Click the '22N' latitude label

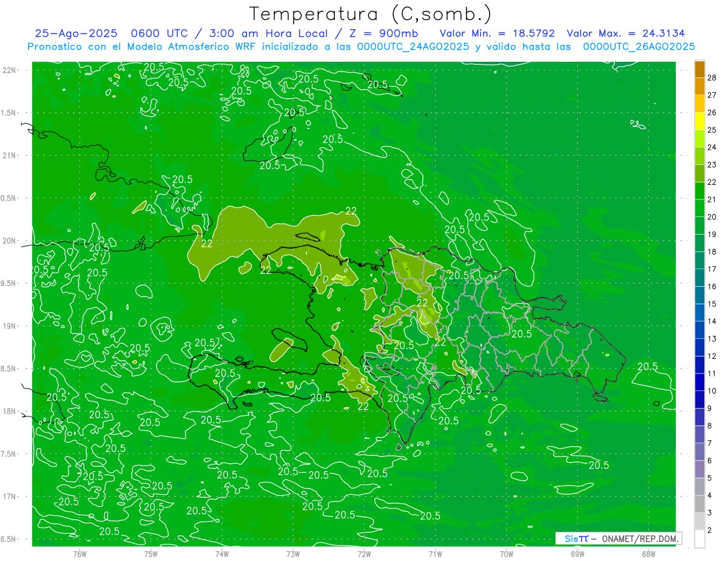[x=9, y=70]
